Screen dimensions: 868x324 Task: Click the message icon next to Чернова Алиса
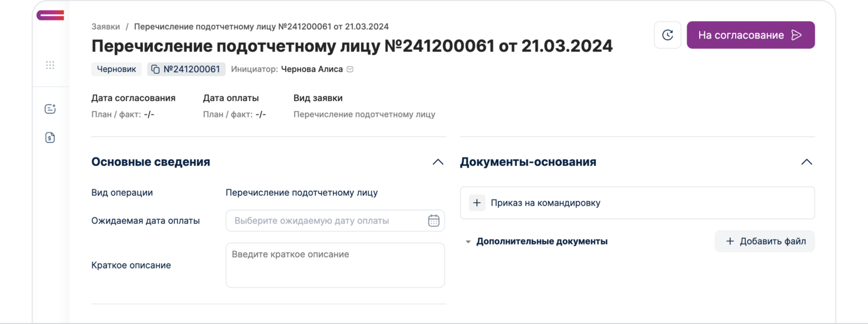(x=350, y=69)
